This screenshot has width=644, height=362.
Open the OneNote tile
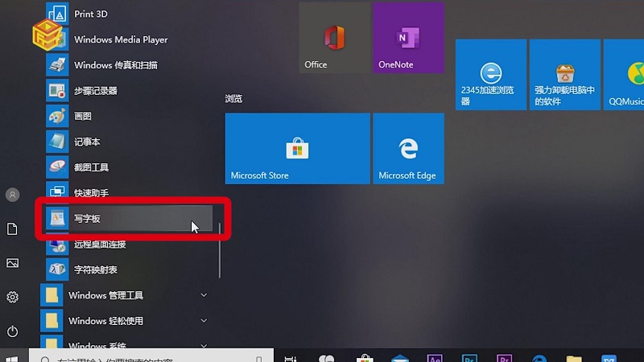(408, 38)
